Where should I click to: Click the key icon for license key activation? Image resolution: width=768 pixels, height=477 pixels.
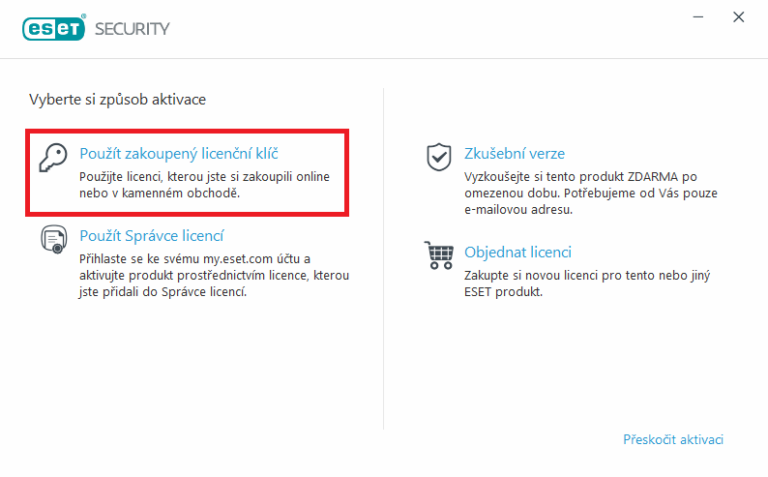point(53,158)
